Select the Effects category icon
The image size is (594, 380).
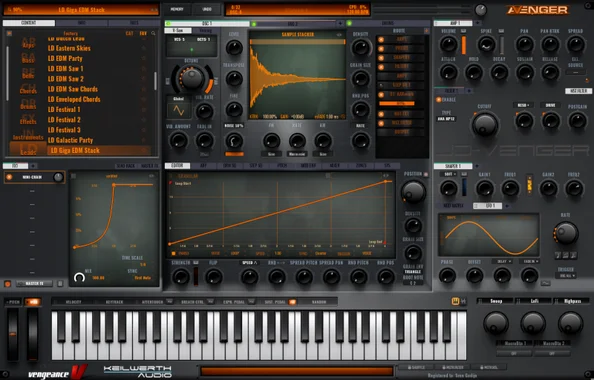[28, 119]
